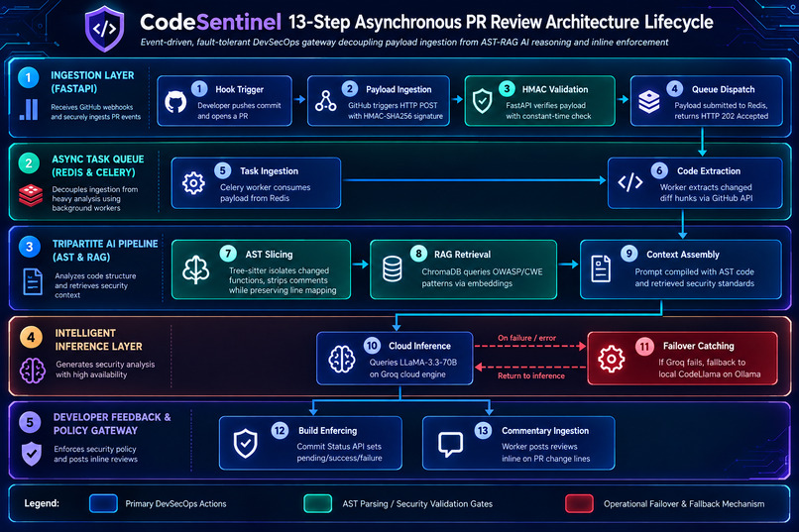The height and width of the screenshot is (532, 799).
Task: Select the Build Enforcing step title
Action: (x=328, y=431)
